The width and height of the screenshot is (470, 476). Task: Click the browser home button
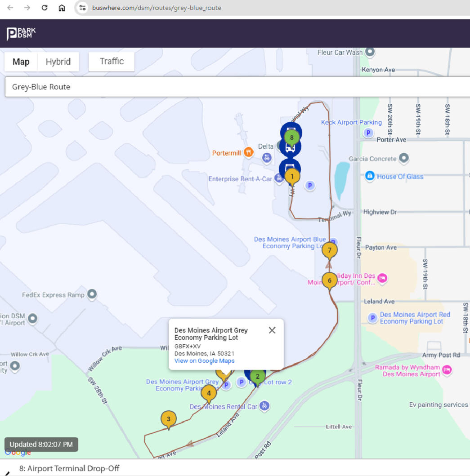click(62, 8)
